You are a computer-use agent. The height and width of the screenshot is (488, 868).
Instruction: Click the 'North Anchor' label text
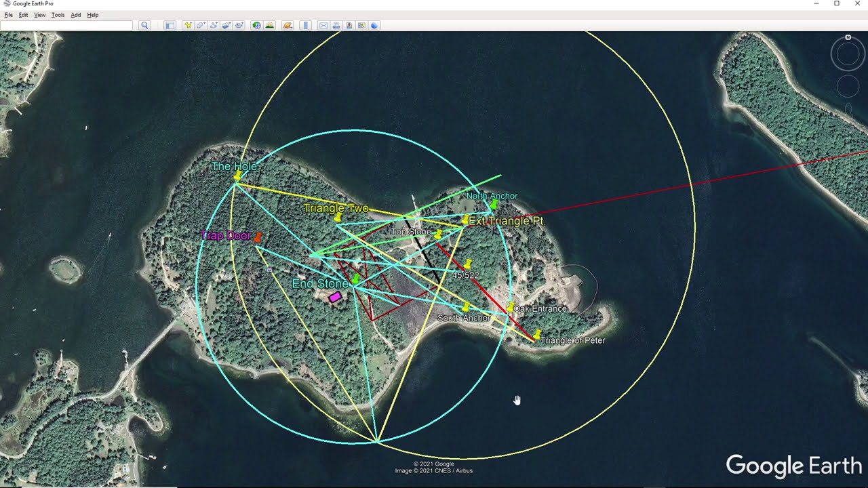(x=492, y=196)
